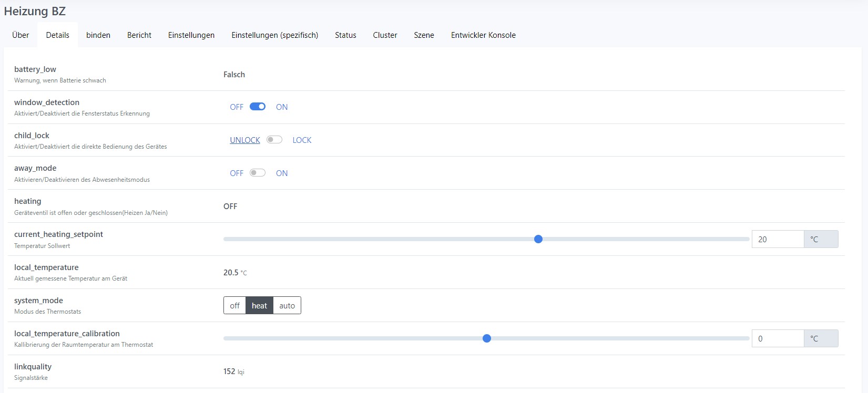Switch to the Status tab
Screen dimensions: 868x393
345,35
